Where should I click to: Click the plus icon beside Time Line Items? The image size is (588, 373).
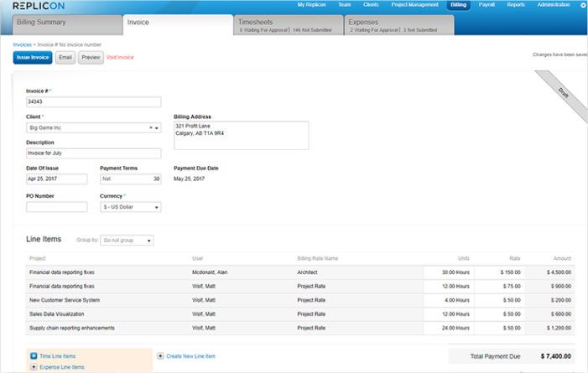click(x=34, y=355)
